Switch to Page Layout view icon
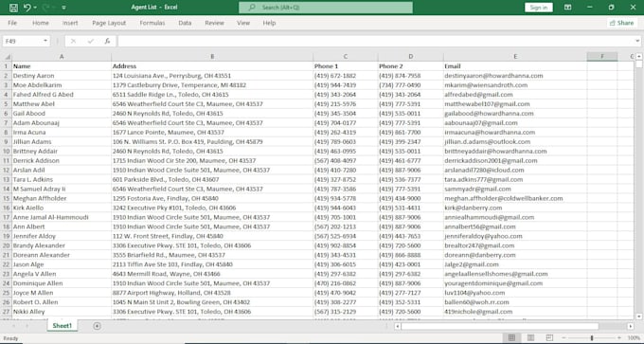The image size is (644, 344). 530,337
